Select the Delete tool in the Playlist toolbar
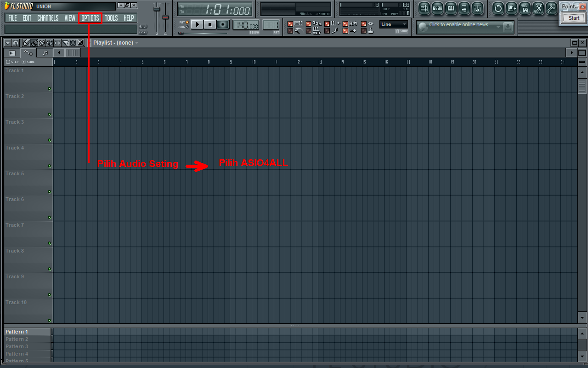Image resolution: width=588 pixels, height=368 pixels. pos(42,43)
